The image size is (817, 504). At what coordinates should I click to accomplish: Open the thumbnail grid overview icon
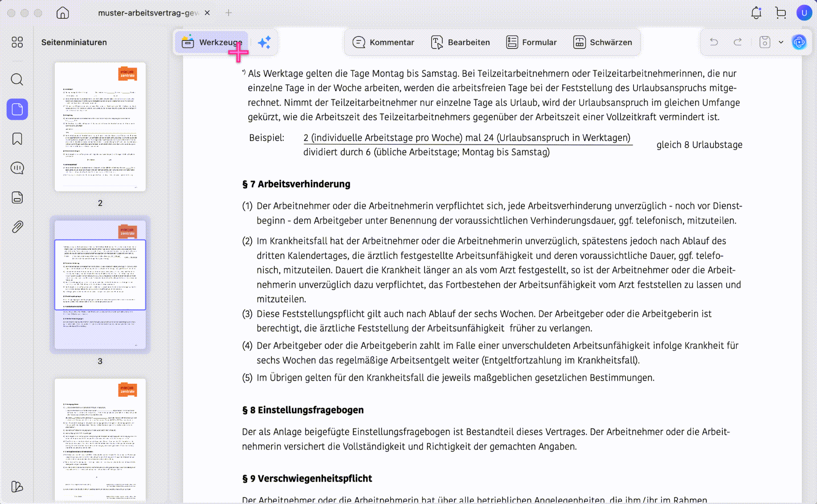tap(17, 42)
